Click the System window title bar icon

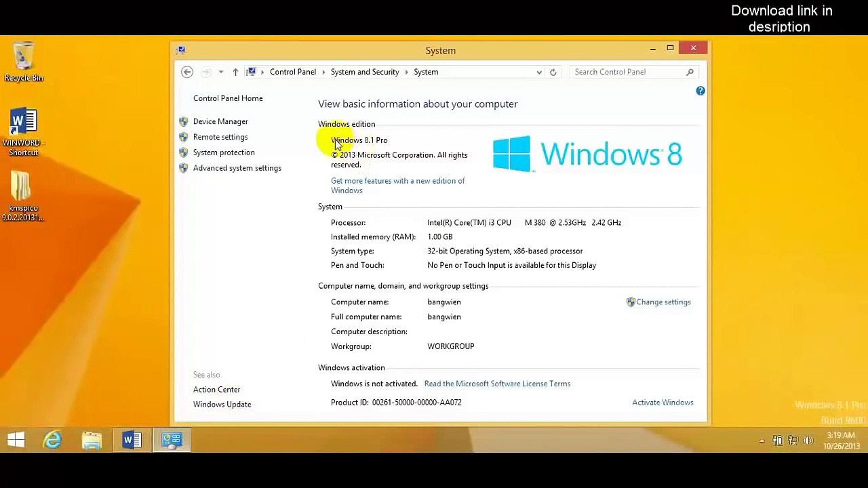tap(181, 50)
